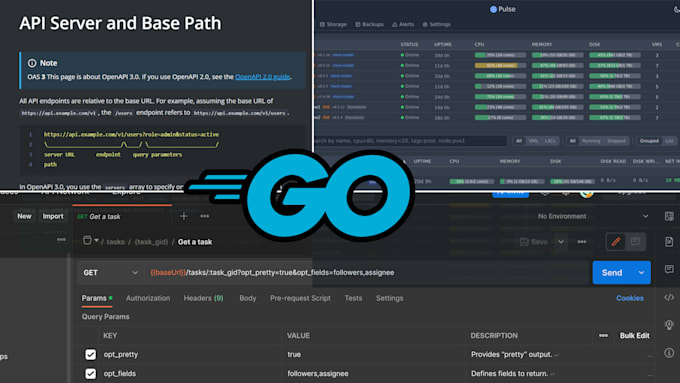The width and height of the screenshot is (680, 383).
Task: Switch to the Pre-request Script tab
Action: pyautogui.click(x=300, y=298)
